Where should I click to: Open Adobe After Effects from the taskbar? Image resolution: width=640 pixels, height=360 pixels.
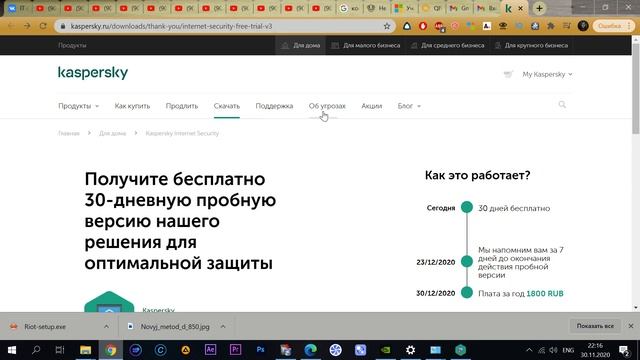click(210, 350)
